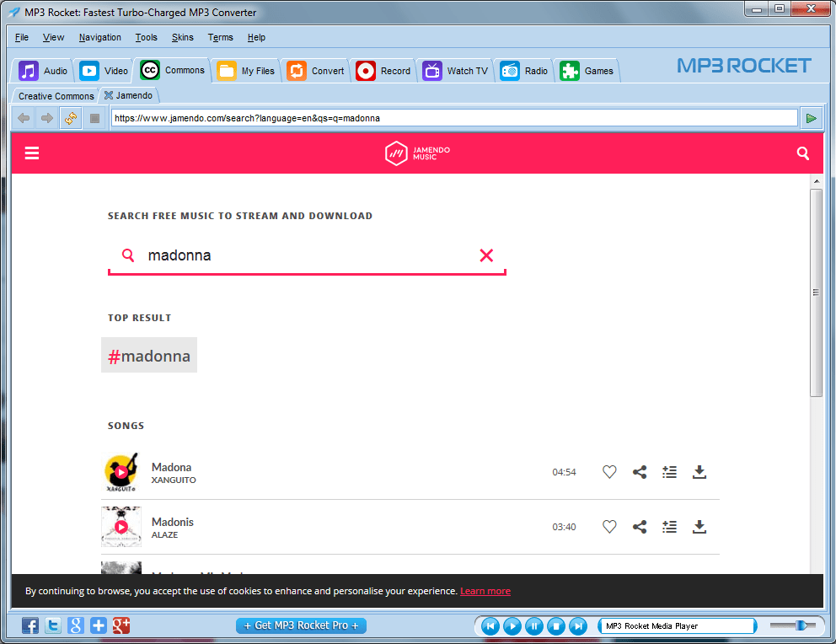Open the Help menu

point(256,37)
